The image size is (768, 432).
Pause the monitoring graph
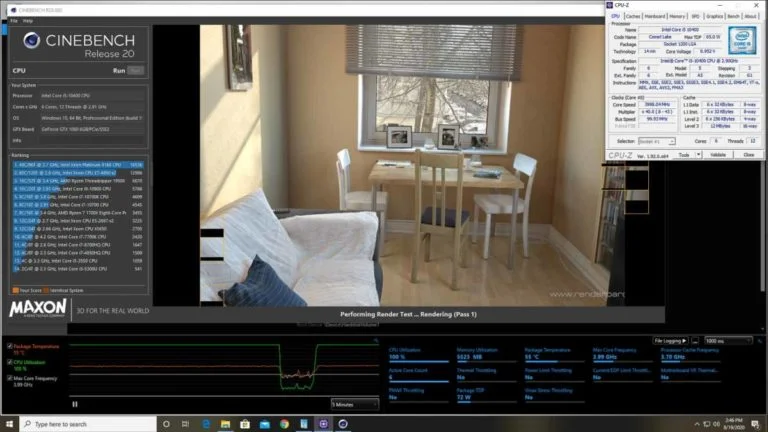point(75,404)
